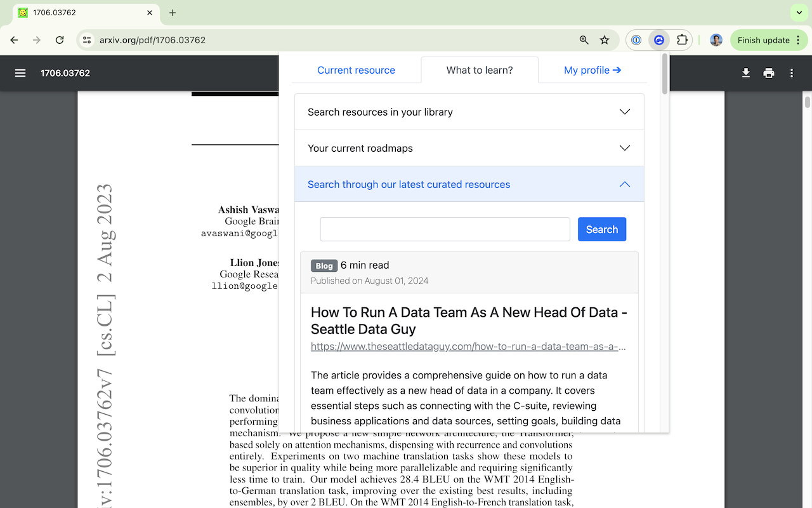Open the browser Extensions puzzle icon
This screenshot has height=508, width=812.
pyautogui.click(x=682, y=39)
